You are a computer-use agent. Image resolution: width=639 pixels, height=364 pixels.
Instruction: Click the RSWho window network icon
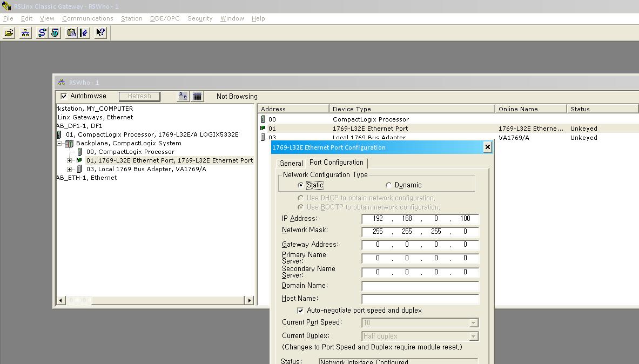pos(61,82)
